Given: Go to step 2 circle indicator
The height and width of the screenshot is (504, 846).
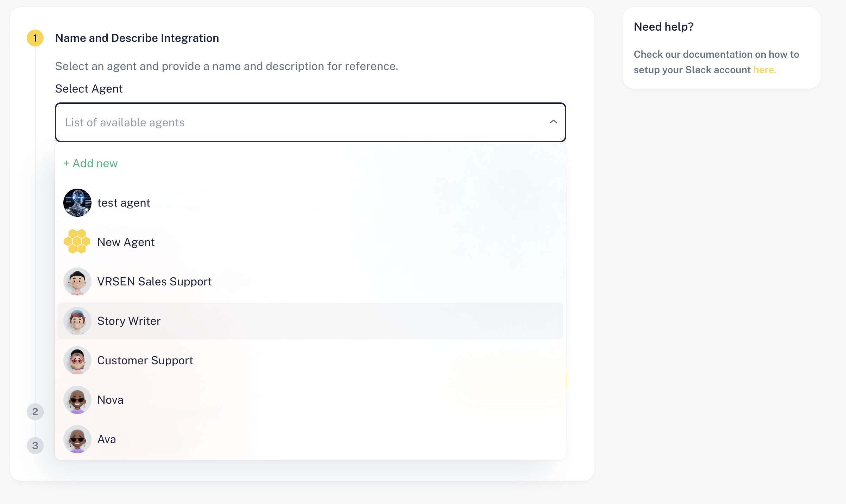Looking at the screenshot, I should (35, 412).
